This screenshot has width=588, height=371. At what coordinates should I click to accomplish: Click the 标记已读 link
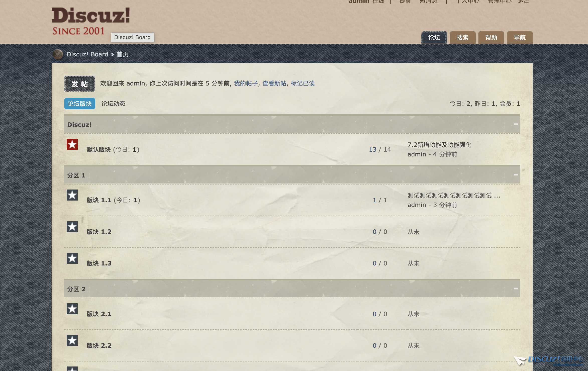pyautogui.click(x=303, y=83)
